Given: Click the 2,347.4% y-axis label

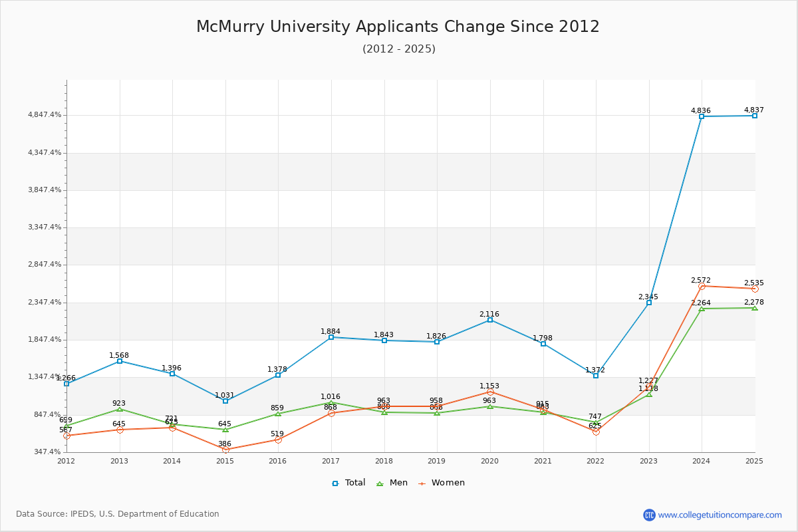Looking at the screenshot, I should tap(45, 302).
